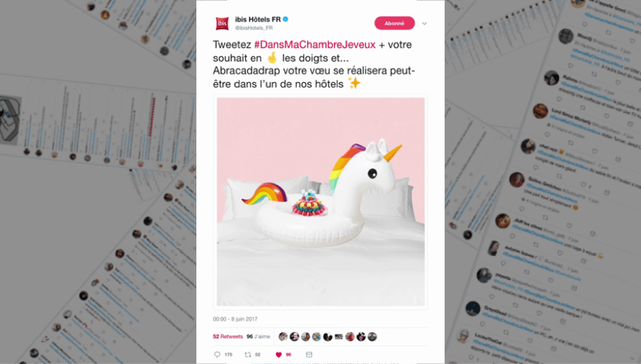Viewport: 641px width, 364px height.
Task: Click the blue verified badge next to ibis Hôtels FR
Action: [x=286, y=19]
